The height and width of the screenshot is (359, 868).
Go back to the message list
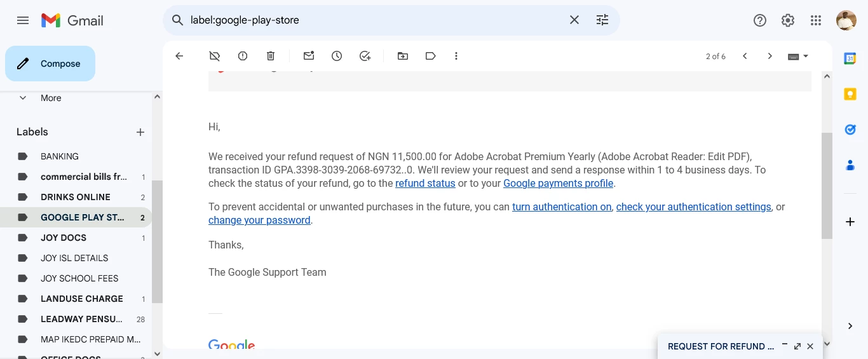coord(179,56)
